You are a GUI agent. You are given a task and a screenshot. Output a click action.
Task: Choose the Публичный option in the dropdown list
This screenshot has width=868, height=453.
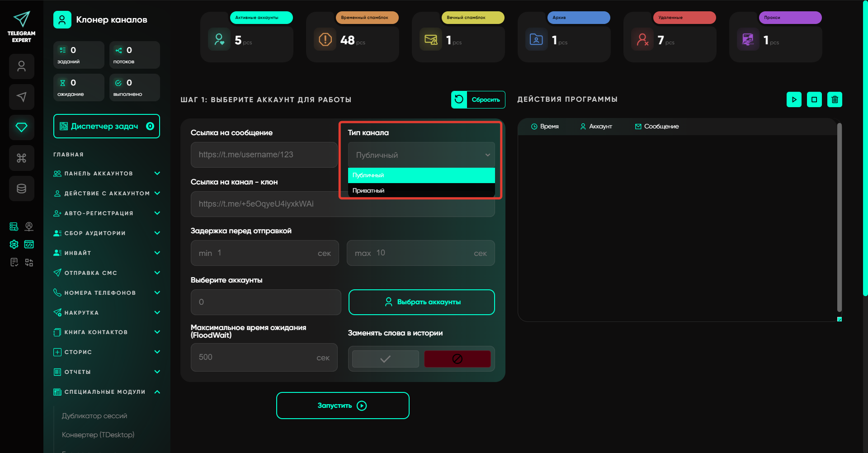(x=421, y=175)
